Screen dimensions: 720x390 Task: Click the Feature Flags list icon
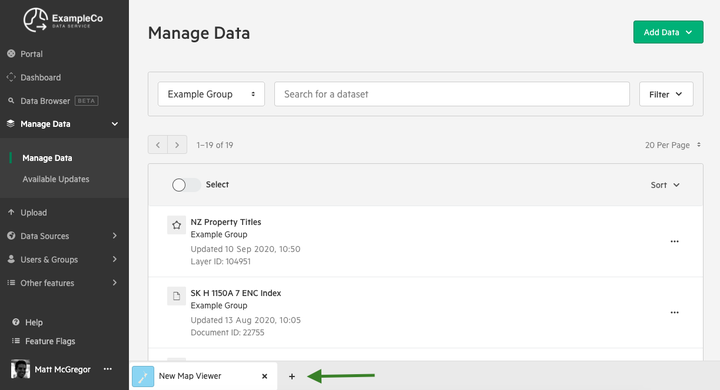point(16,341)
